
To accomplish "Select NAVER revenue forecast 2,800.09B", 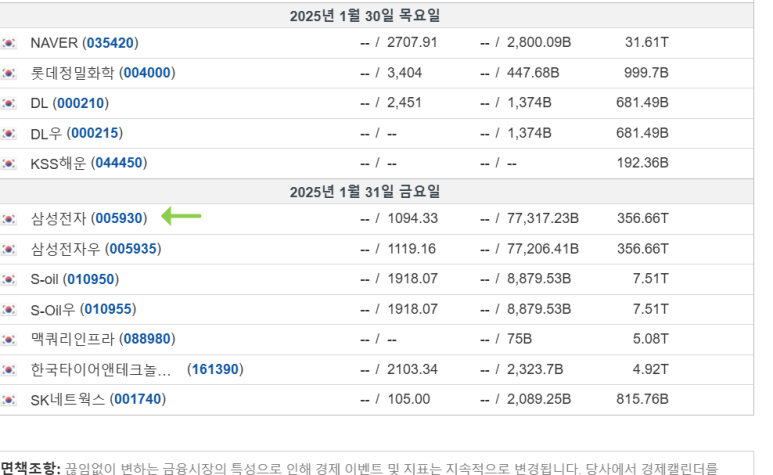I will click(x=539, y=42).
